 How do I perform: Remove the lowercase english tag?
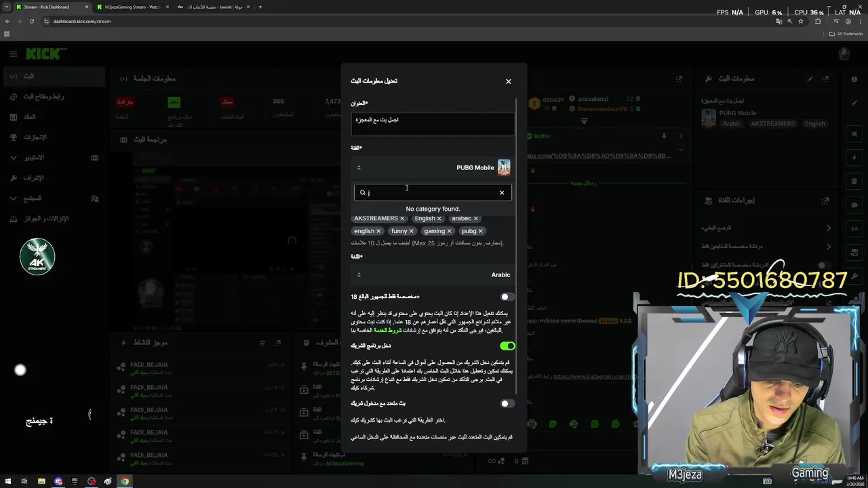tap(378, 231)
